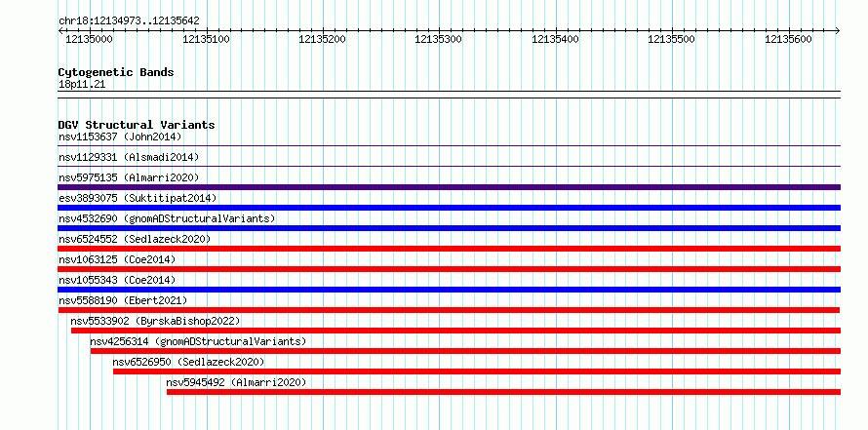Select the DGV Structural Variants track title
Image resolution: width=868 pixels, height=430 pixels.
137,125
